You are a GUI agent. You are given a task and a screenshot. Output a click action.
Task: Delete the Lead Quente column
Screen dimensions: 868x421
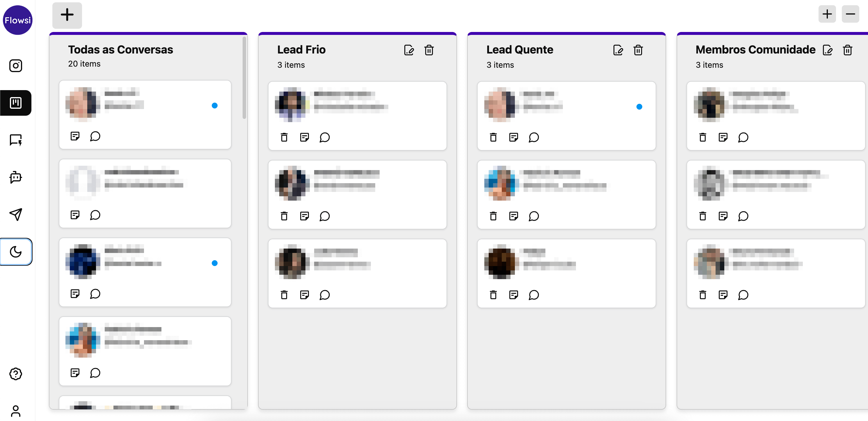pyautogui.click(x=638, y=50)
